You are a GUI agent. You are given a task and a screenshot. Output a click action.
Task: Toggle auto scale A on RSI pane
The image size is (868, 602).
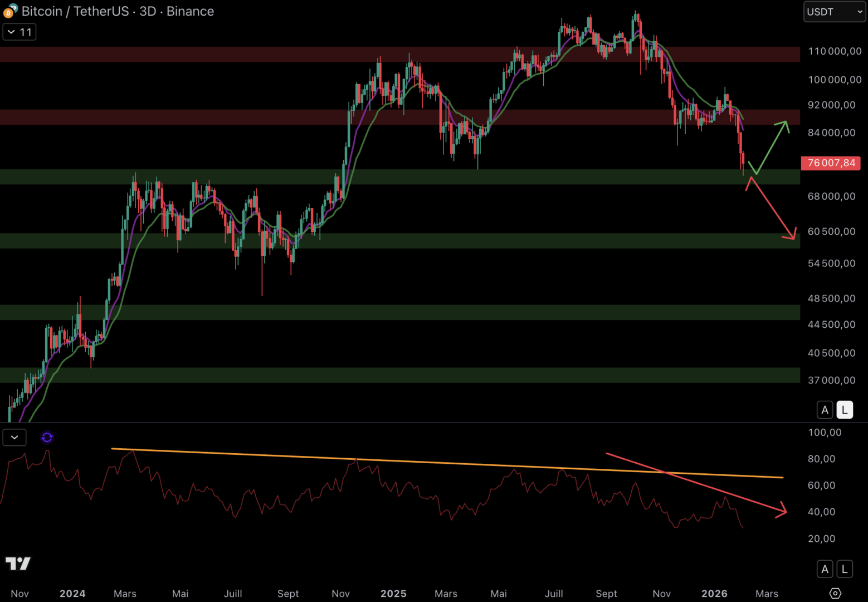pyautogui.click(x=825, y=569)
